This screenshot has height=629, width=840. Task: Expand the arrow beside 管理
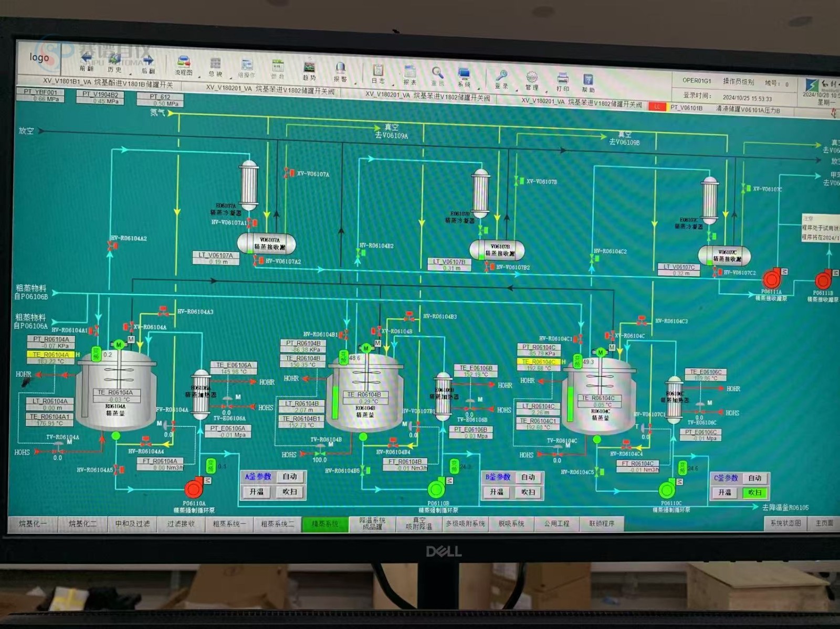pos(547,91)
